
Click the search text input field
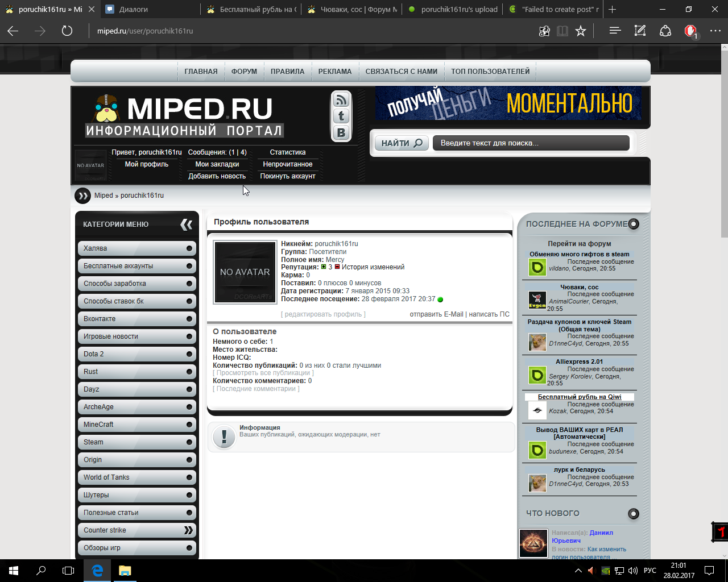tap(531, 143)
